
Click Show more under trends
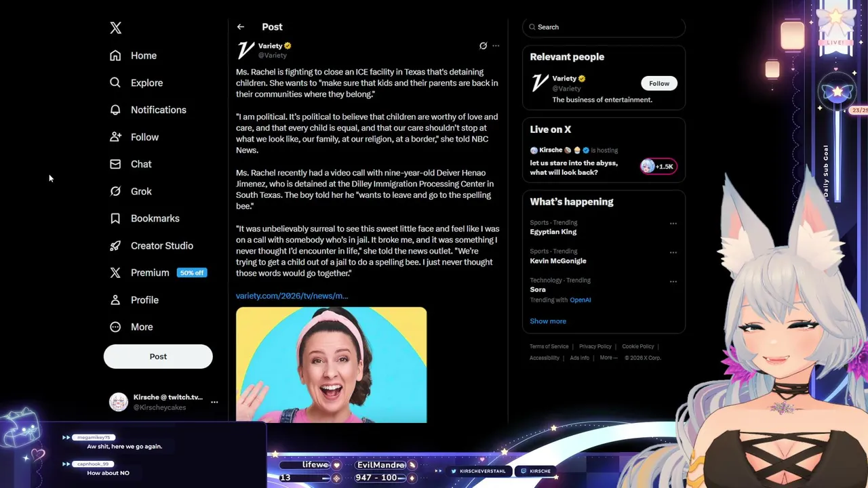[x=548, y=321]
